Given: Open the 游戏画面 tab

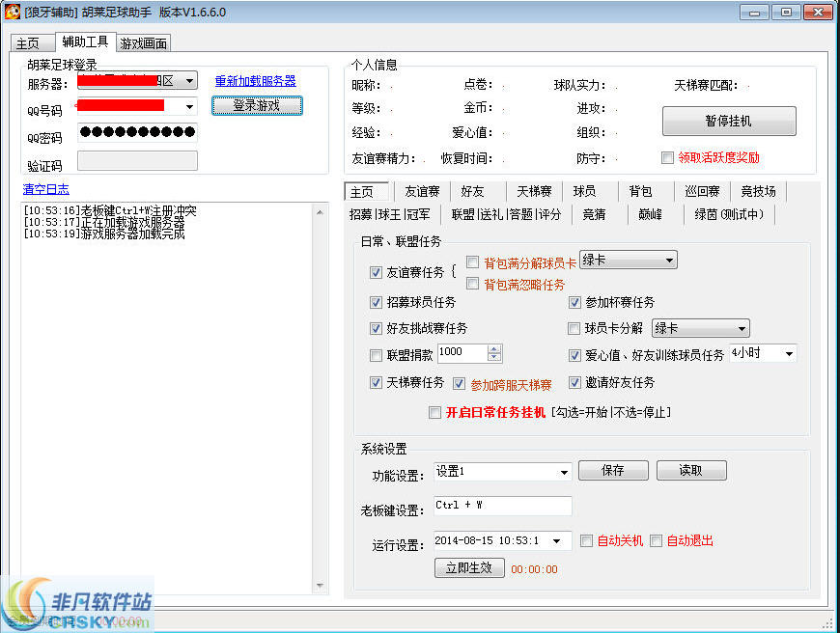Looking at the screenshot, I should [x=144, y=42].
